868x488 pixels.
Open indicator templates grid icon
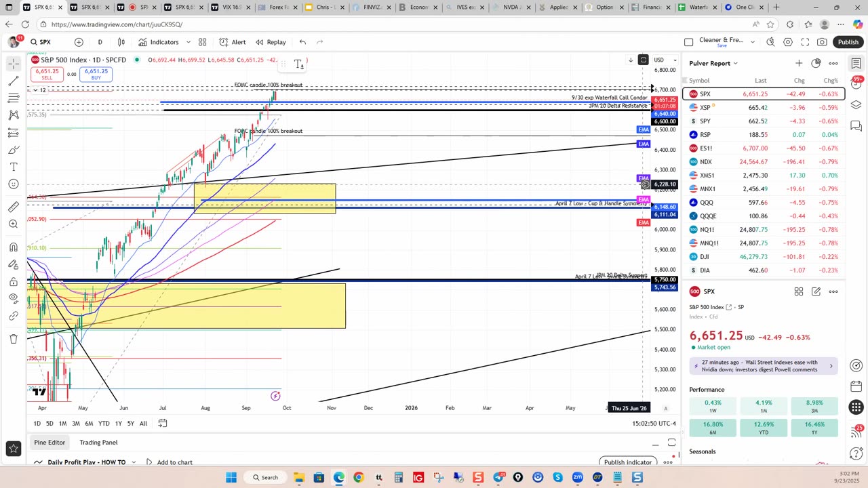pyautogui.click(x=202, y=42)
